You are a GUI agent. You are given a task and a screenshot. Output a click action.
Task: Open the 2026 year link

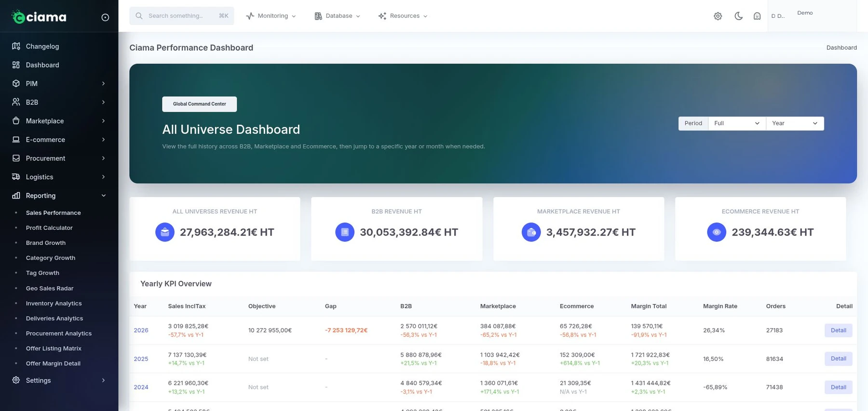coord(141,331)
